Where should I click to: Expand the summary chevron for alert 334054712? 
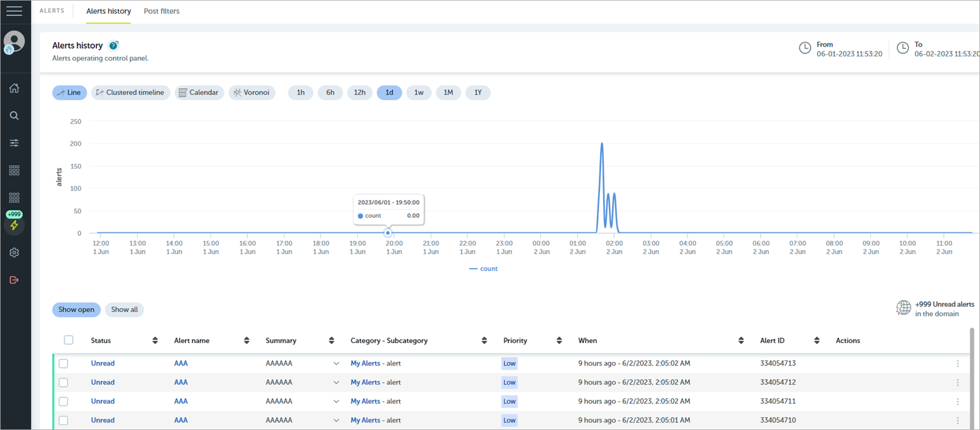(x=336, y=383)
